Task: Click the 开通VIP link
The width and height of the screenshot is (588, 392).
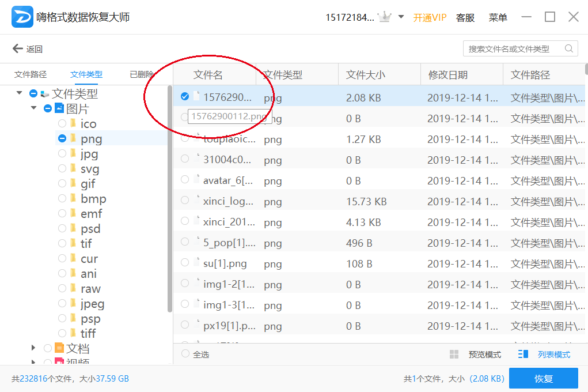Action: pos(430,18)
